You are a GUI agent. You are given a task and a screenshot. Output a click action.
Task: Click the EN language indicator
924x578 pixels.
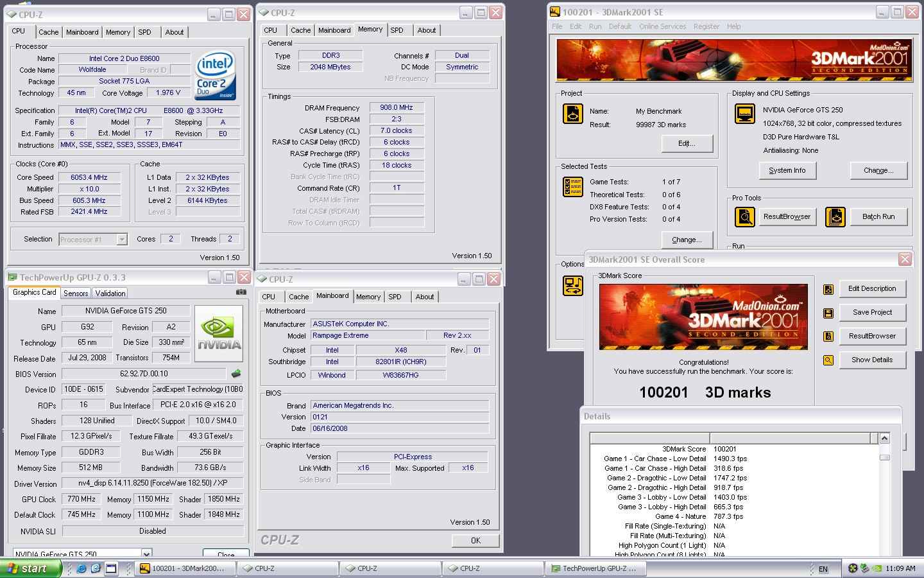tap(823, 569)
